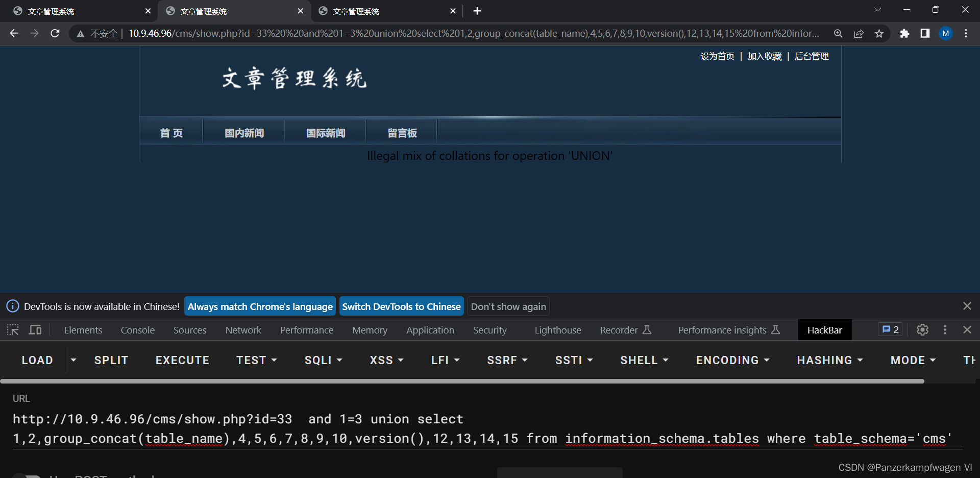Screen dimensions: 980x478
Task: Close the DevTools panel
Action: pos(967,330)
